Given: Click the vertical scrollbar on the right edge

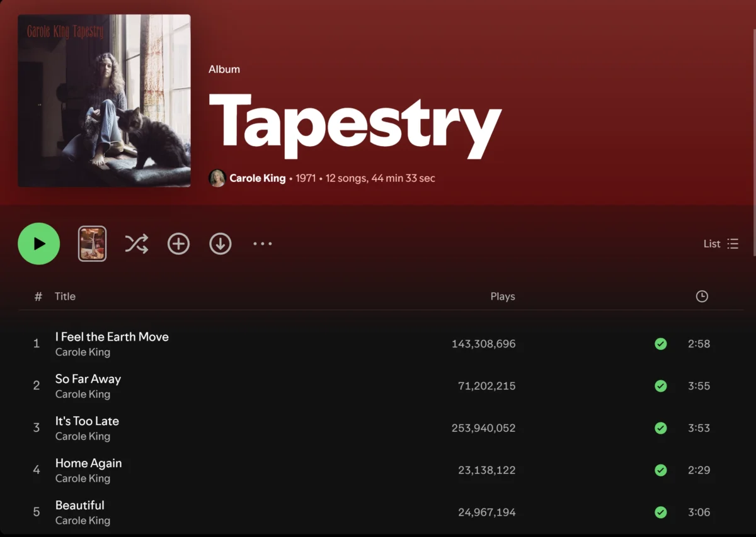Looking at the screenshot, I should 753,142.
